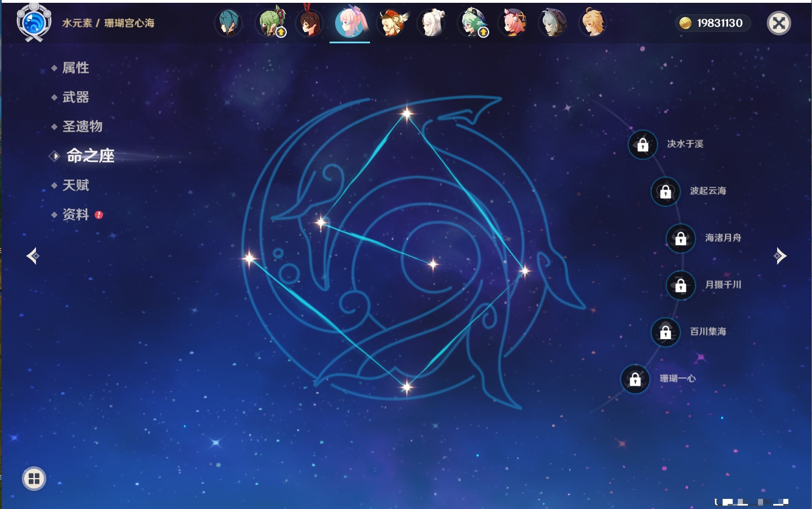Click the Hydro element emblem icon
The height and width of the screenshot is (509, 812).
tap(34, 23)
